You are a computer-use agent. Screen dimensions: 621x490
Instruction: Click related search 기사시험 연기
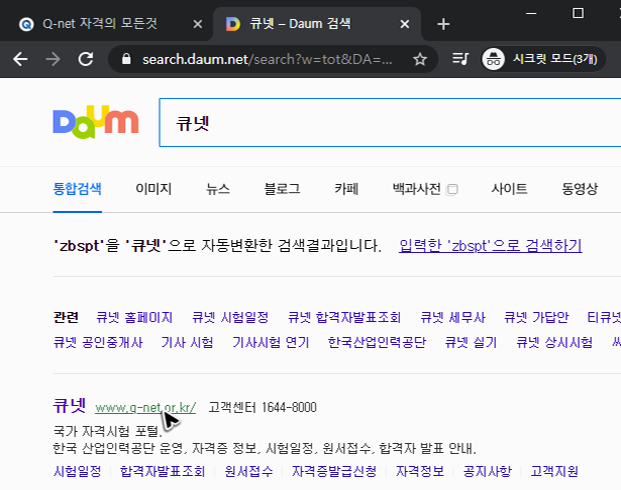tap(270, 342)
